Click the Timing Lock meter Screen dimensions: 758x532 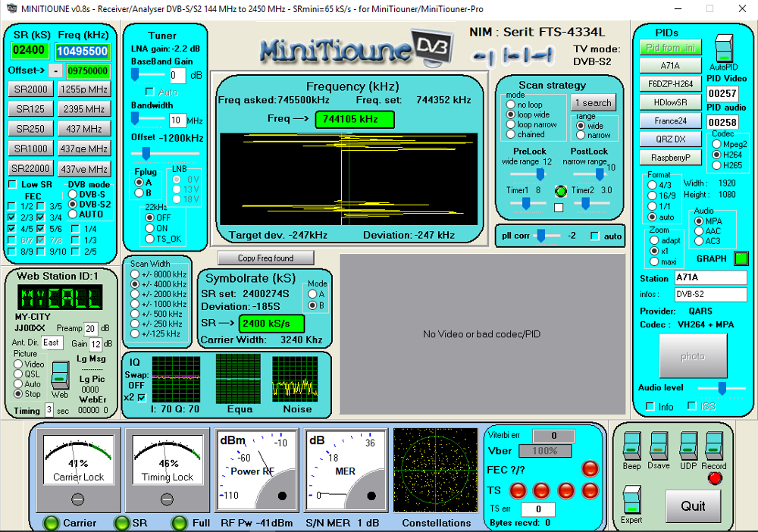point(168,470)
